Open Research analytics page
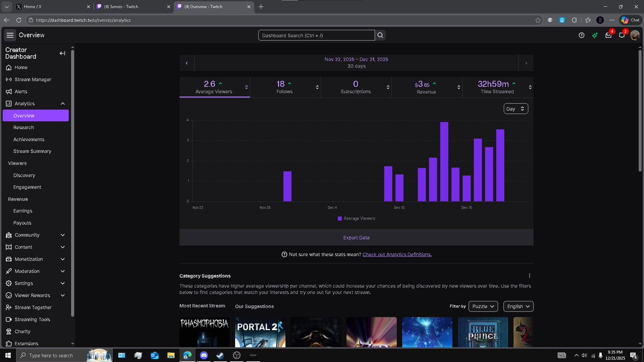The image size is (644, 362). 24,128
